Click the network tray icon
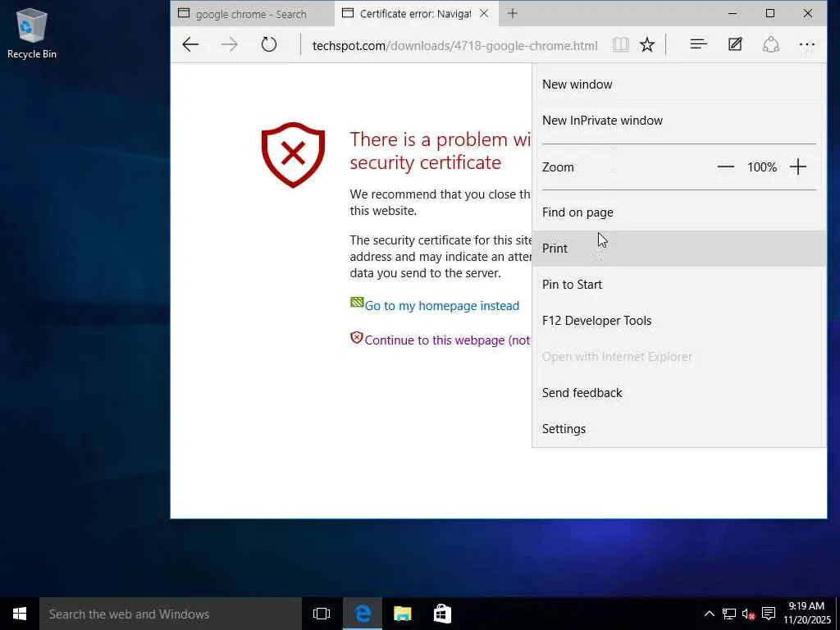 pos(728,614)
